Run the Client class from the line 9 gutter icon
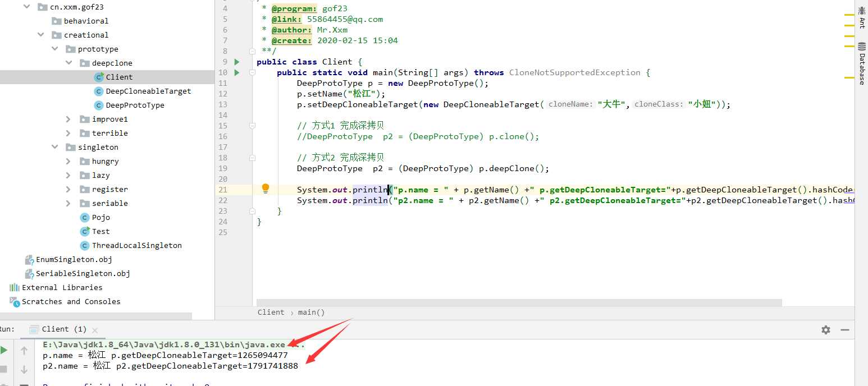This screenshot has width=868, height=386. click(x=236, y=62)
